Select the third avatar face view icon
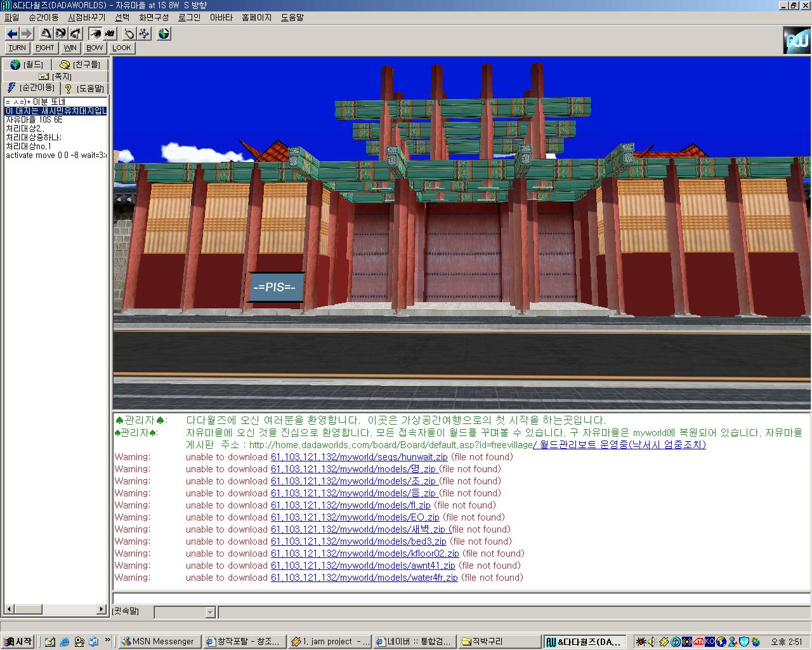 tap(75, 33)
